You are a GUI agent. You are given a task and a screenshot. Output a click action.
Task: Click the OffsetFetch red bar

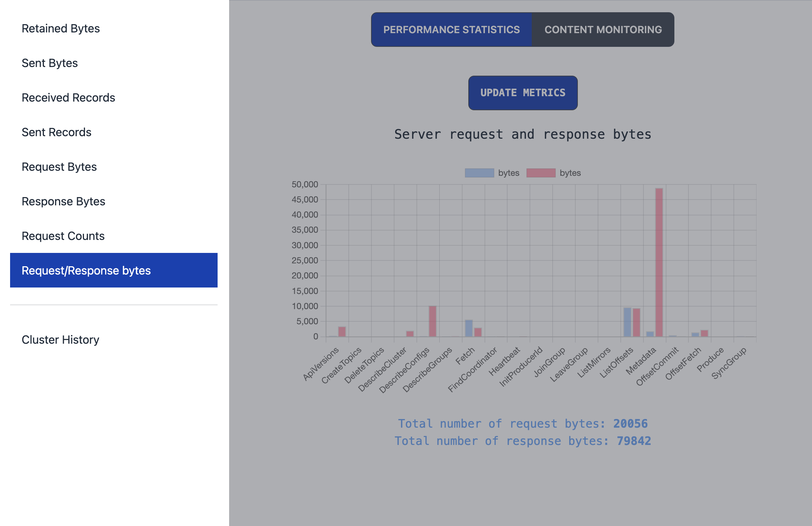(x=704, y=333)
